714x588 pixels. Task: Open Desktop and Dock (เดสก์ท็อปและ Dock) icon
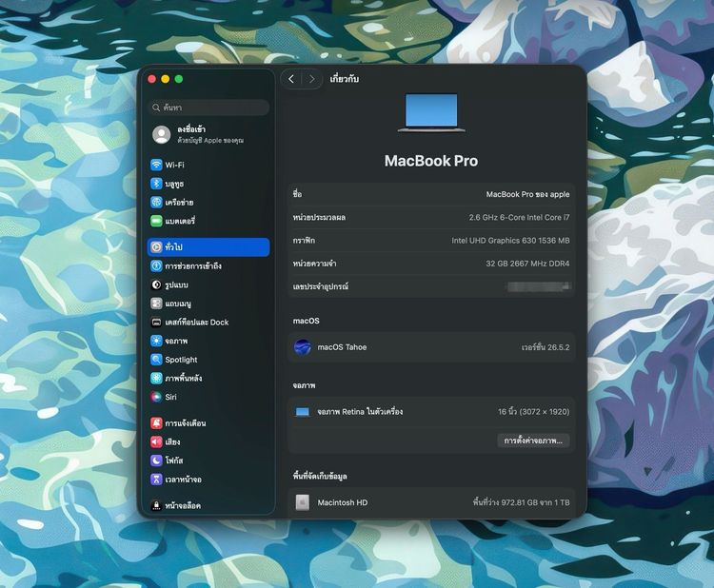156,323
